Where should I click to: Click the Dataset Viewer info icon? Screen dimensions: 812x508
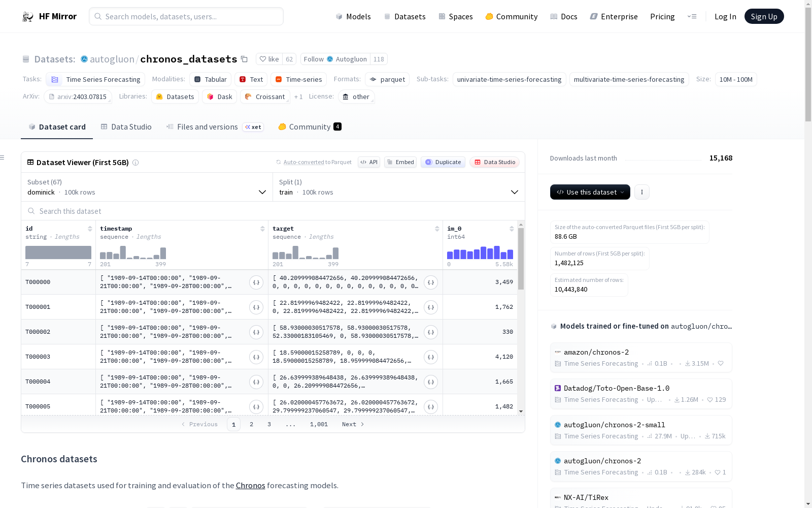coord(136,163)
